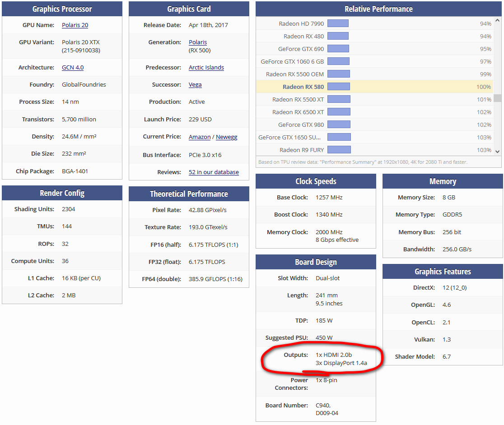Click the Radeon RX 580 performance bar
504x425 pixels.
(339, 87)
